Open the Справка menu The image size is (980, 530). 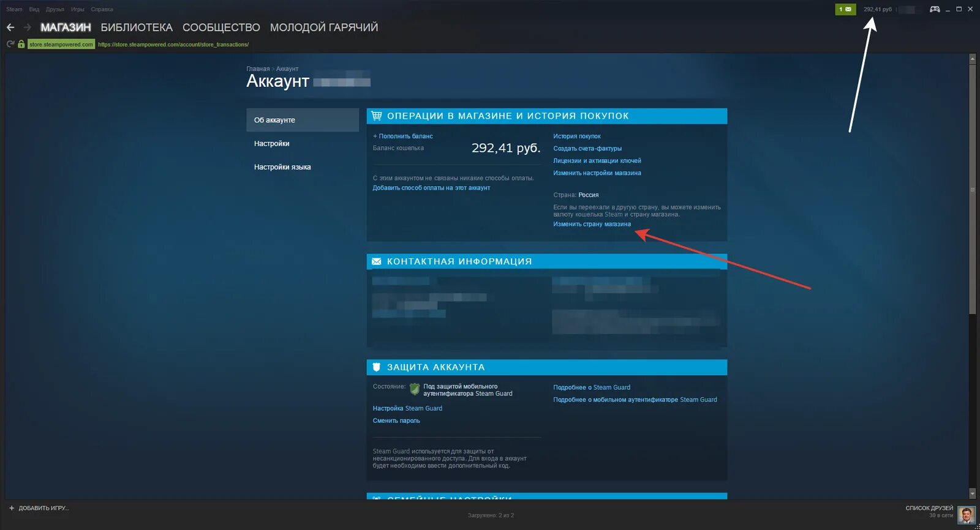click(x=102, y=9)
